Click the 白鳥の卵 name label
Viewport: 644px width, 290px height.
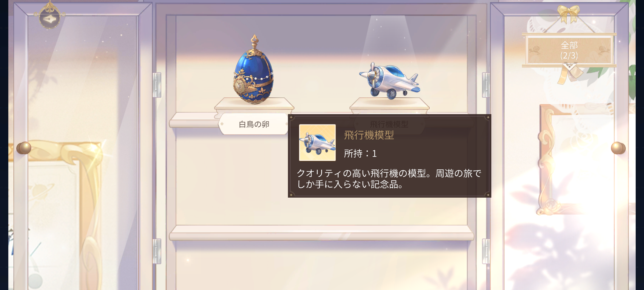(x=254, y=124)
